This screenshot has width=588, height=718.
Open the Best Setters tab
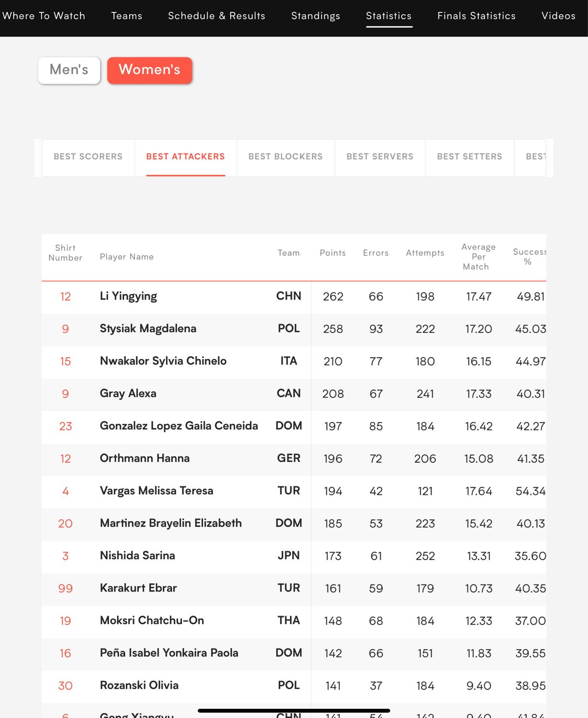point(470,157)
